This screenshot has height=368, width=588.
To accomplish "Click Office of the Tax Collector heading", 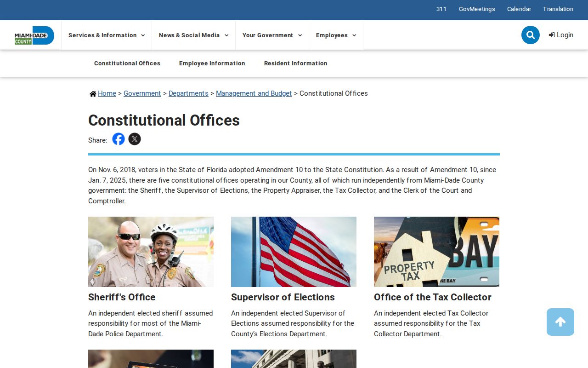I will point(433,297).
